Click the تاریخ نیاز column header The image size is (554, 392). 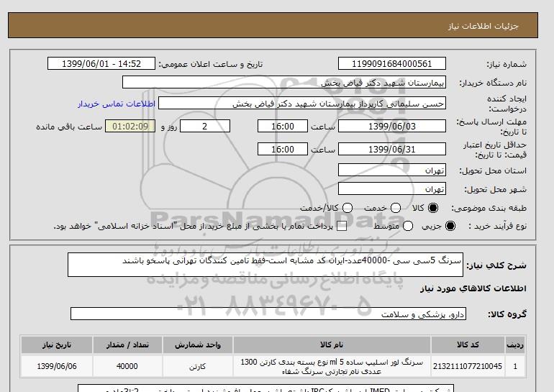tap(57, 345)
